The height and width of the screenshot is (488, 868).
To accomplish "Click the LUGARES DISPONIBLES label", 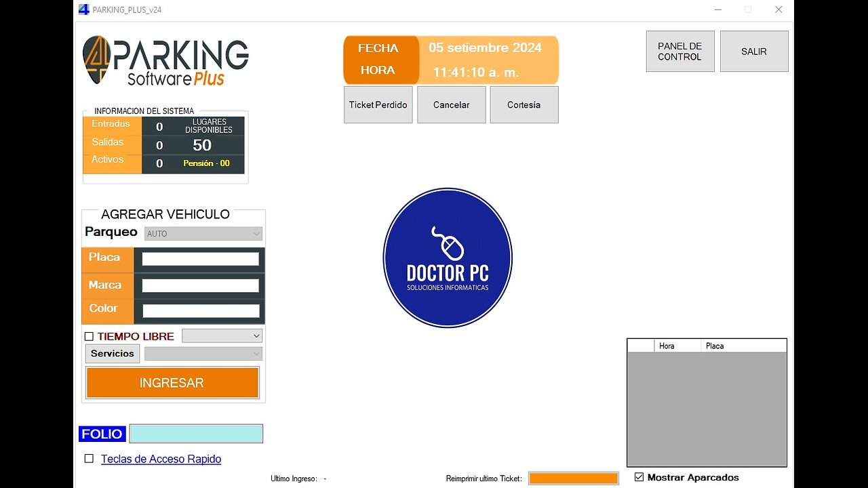I will point(209,126).
